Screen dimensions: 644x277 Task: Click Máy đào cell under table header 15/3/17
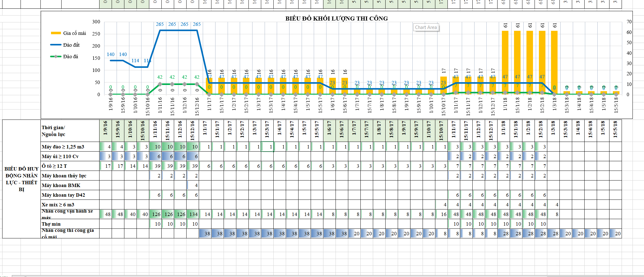click(x=267, y=147)
